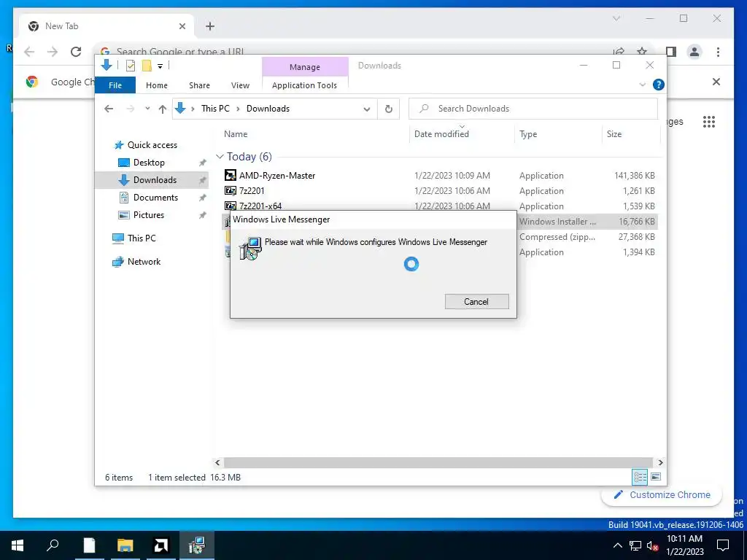Cancel the Windows Live Messenger configuration
This screenshot has height=560, width=747.
(x=476, y=301)
